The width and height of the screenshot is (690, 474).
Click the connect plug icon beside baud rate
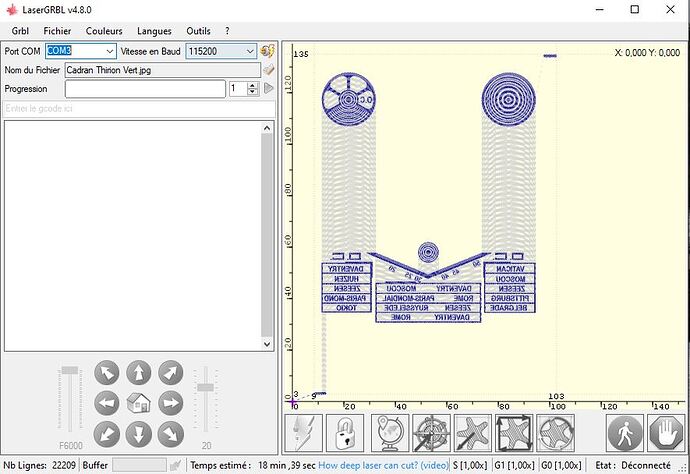coord(267,51)
